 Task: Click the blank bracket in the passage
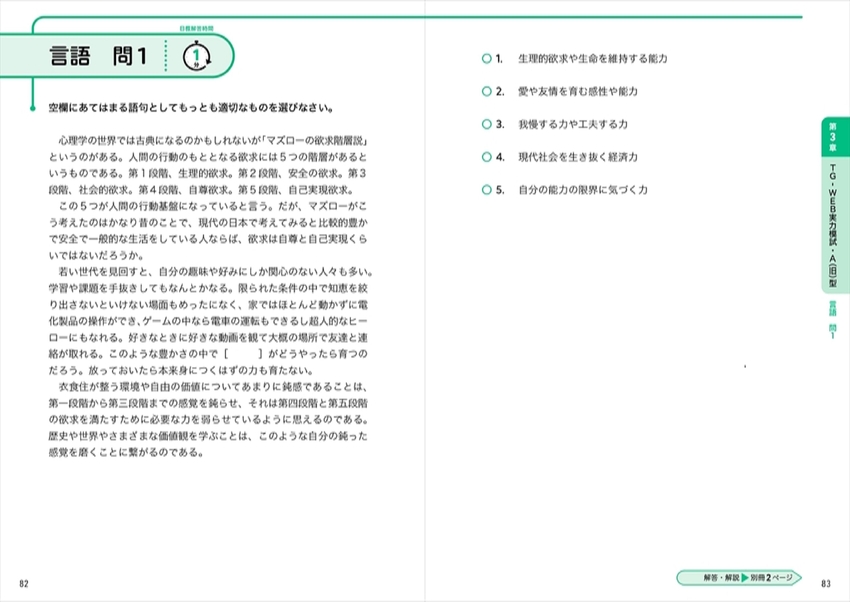pos(243,353)
